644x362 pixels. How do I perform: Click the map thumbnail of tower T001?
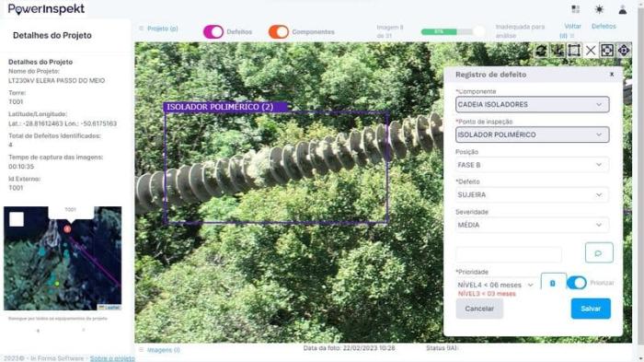tap(63, 258)
